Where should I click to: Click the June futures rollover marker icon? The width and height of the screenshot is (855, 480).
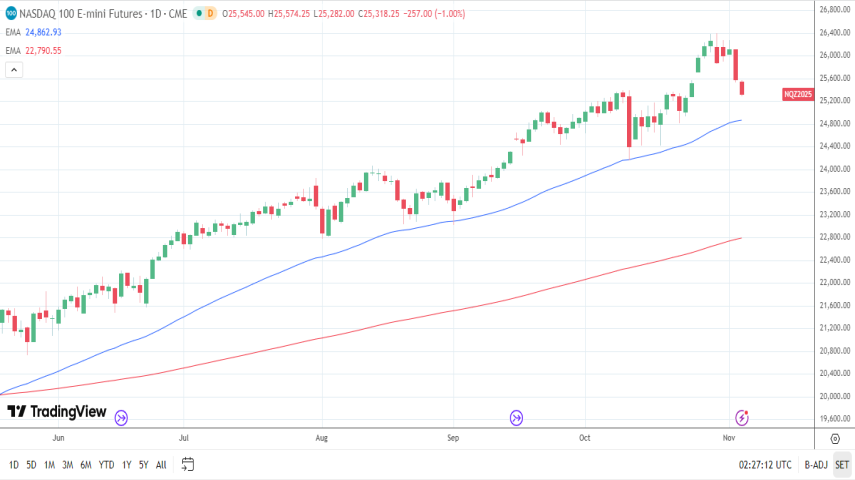[x=121, y=418]
